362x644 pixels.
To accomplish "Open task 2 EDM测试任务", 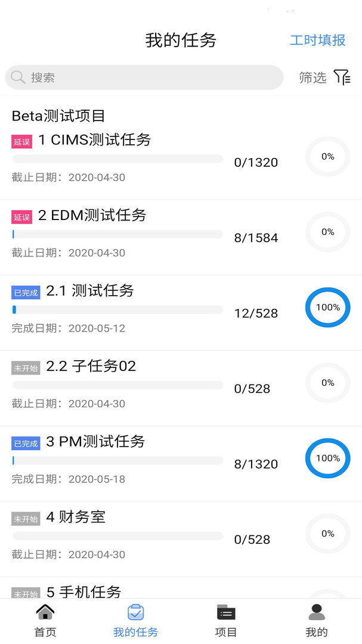I will pyautogui.click(x=92, y=215).
